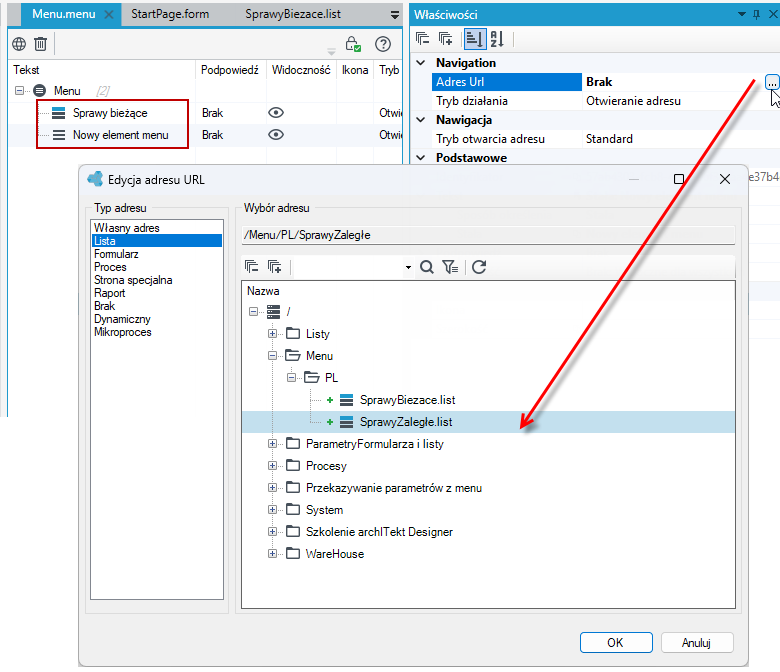The width and height of the screenshot is (780, 672).
Task: Select Sprawy bieżące menu item
Action: pyautogui.click(x=110, y=113)
